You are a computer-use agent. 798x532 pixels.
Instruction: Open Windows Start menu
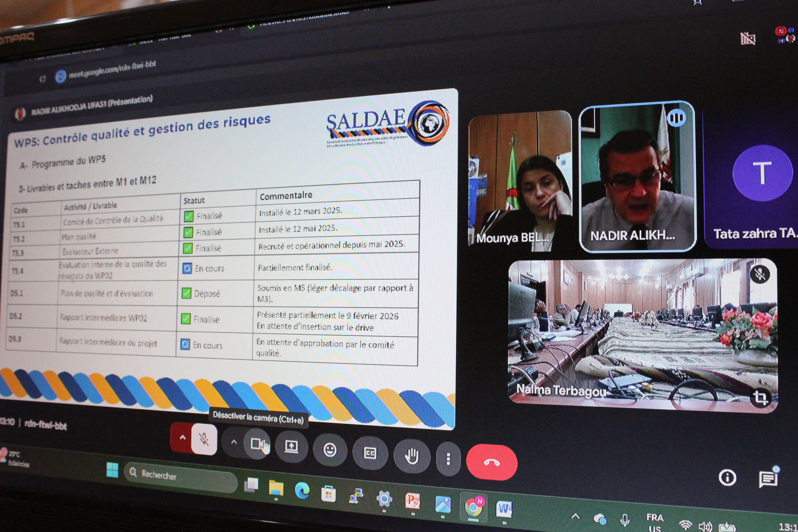(x=112, y=470)
